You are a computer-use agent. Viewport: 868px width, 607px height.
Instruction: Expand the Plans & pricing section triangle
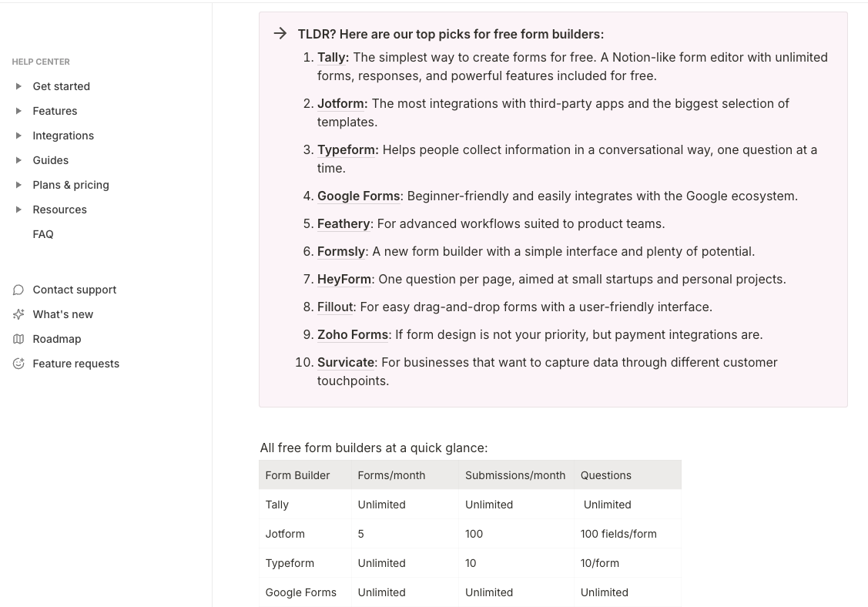[x=18, y=185]
